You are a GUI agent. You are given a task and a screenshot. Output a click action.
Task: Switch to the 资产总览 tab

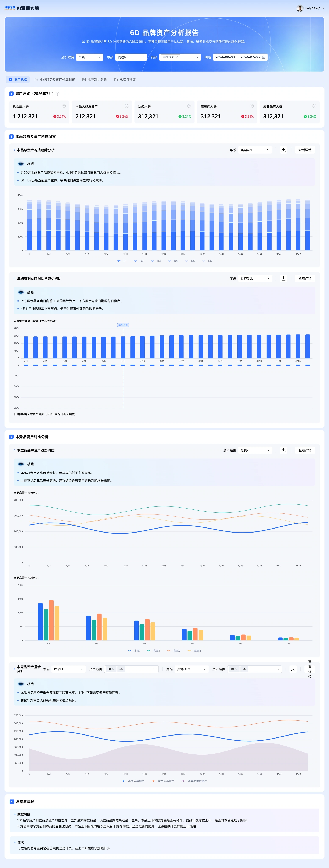point(18,79)
